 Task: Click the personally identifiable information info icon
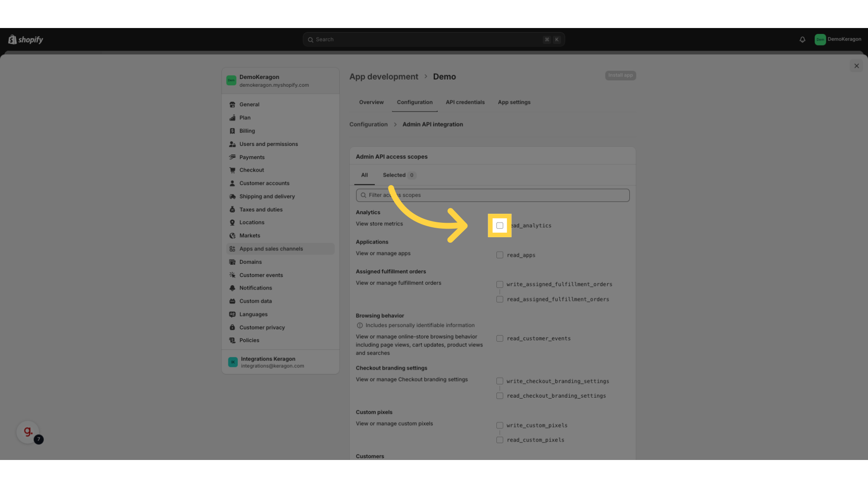(x=360, y=325)
